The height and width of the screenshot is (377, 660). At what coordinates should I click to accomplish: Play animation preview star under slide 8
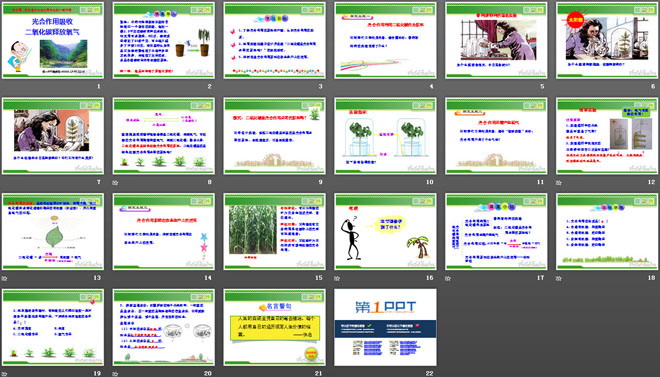tap(115, 183)
